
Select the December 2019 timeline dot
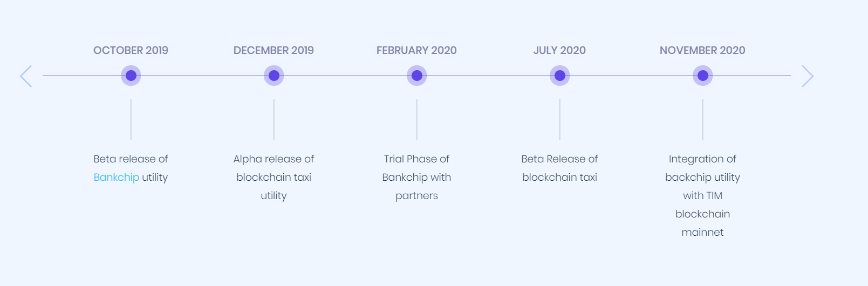(x=274, y=76)
